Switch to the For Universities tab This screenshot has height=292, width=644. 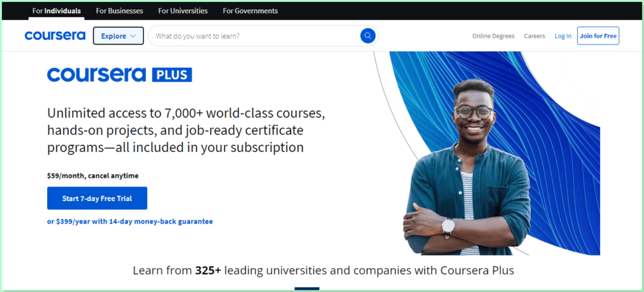coord(183,11)
